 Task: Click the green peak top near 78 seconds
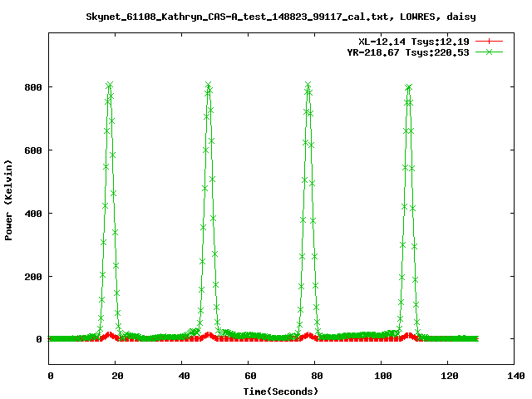tap(308, 85)
